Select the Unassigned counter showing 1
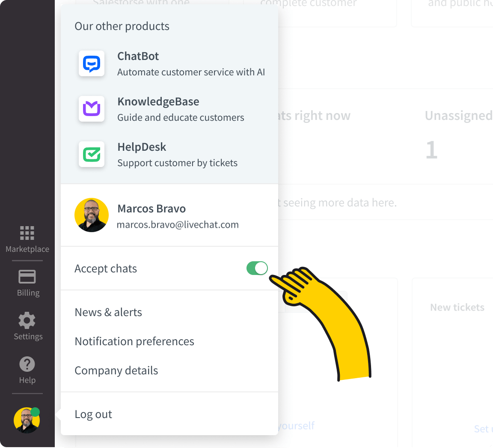The height and width of the screenshot is (448, 493). click(x=431, y=150)
